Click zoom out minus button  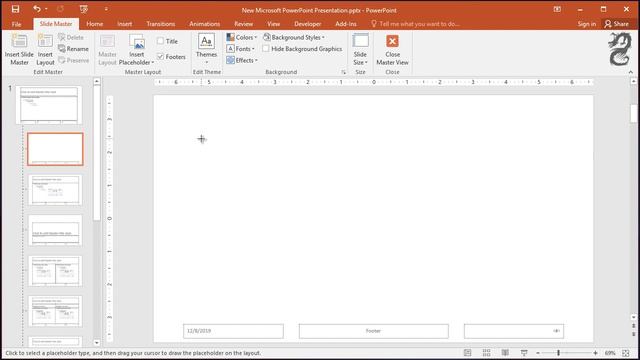(538, 353)
